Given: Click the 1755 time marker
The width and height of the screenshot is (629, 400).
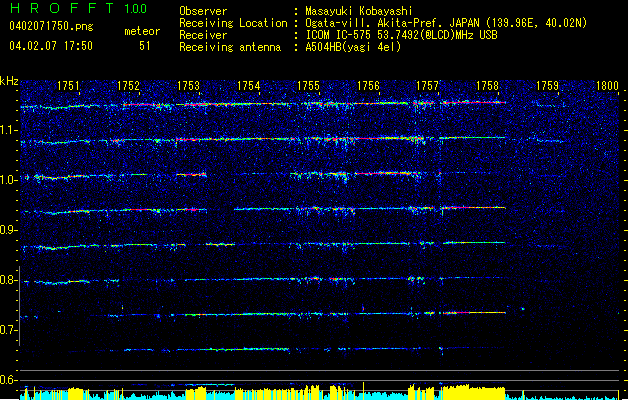Looking at the screenshot, I should pyautogui.click(x=308, y=86).
